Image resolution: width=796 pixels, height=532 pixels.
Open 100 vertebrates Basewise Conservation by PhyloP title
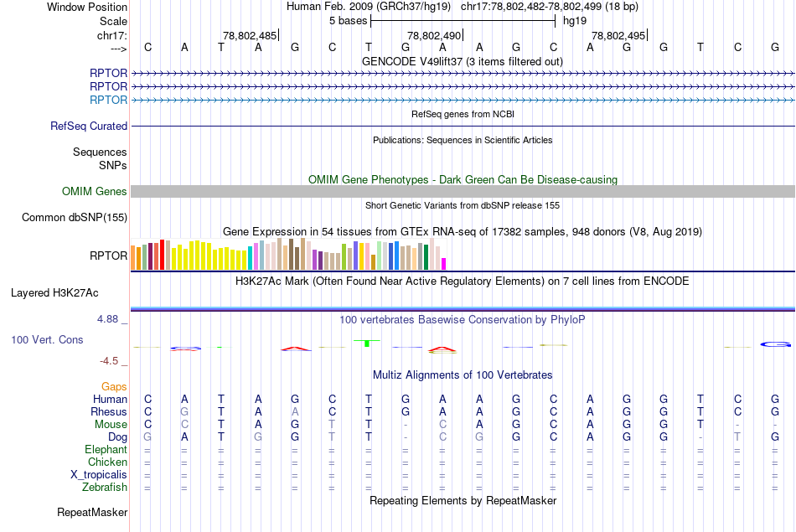click(x=463, y=320)
